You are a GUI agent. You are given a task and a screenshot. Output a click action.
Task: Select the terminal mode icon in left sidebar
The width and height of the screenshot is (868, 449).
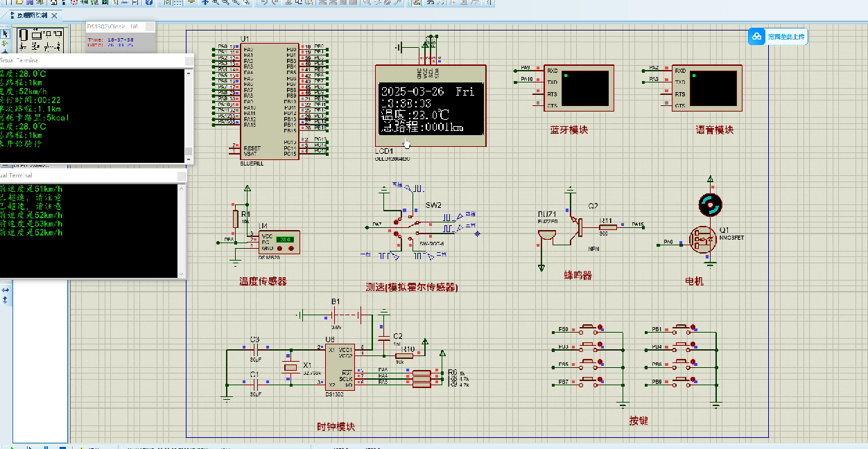6,52
